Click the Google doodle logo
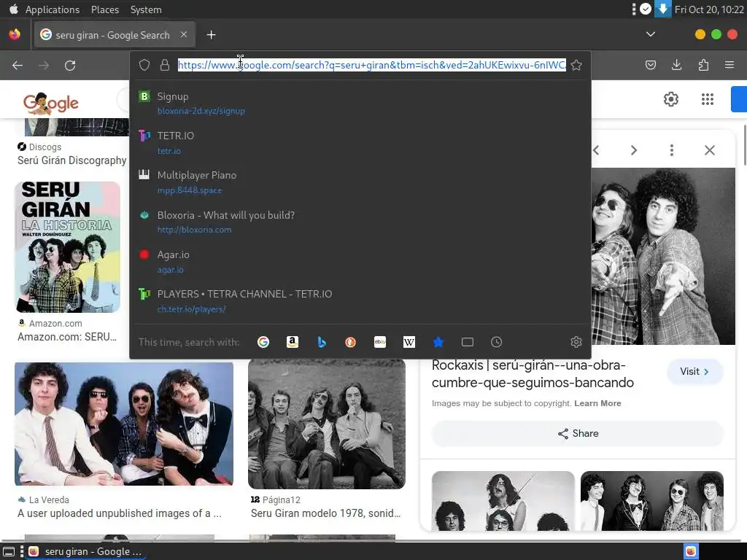747x560 pixels. click(x=51, y=103)
